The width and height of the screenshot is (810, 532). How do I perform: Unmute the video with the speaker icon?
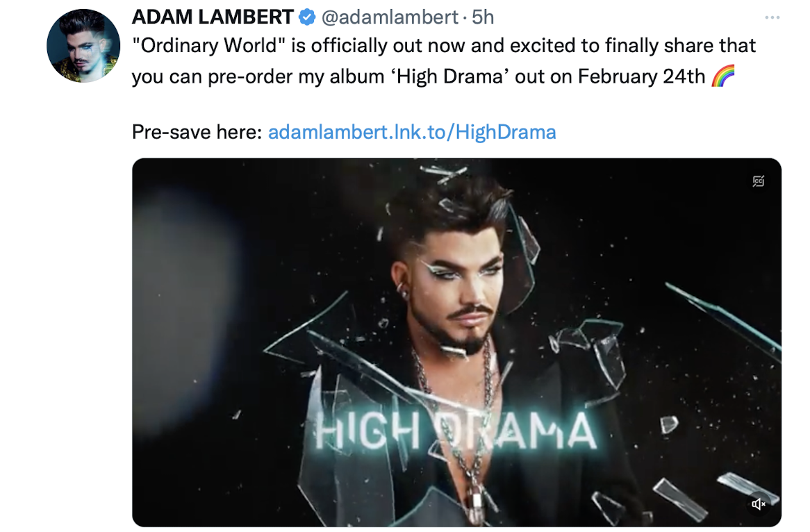(x=759, y=504)
